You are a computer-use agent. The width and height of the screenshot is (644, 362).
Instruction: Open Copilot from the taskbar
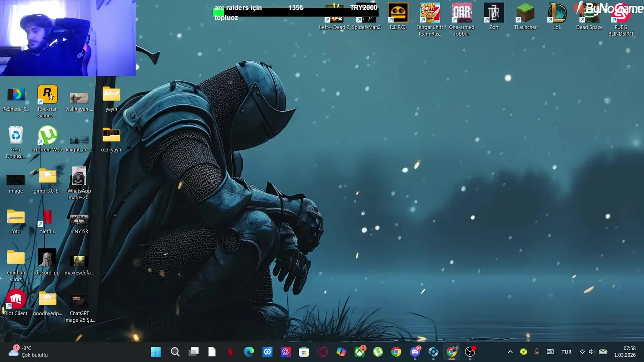pyautogui.click(x=341, y=352)
